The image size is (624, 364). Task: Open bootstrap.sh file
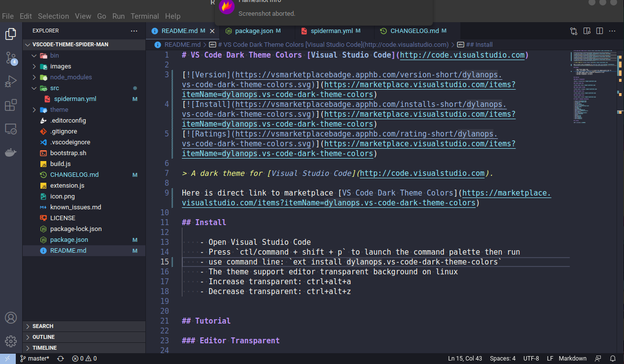(84, 153)
